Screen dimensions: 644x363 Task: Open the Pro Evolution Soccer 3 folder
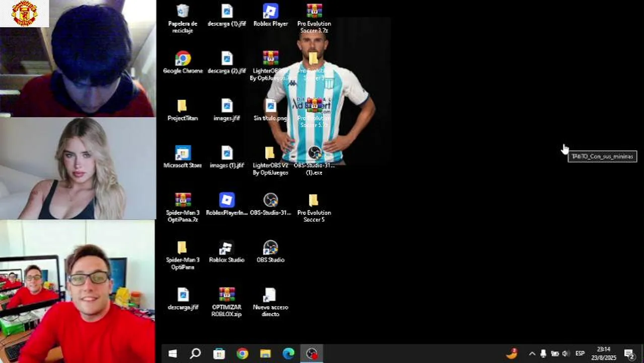(x=313, y=66)
